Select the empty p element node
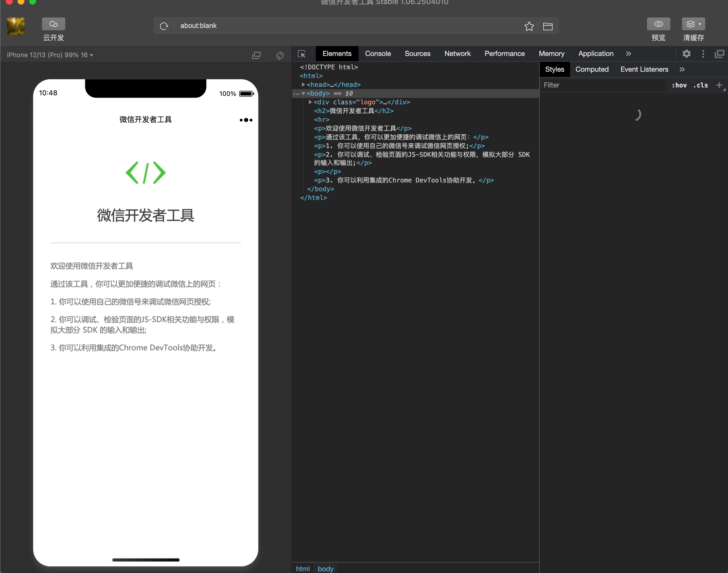728x573 pixels. (328, 171)
